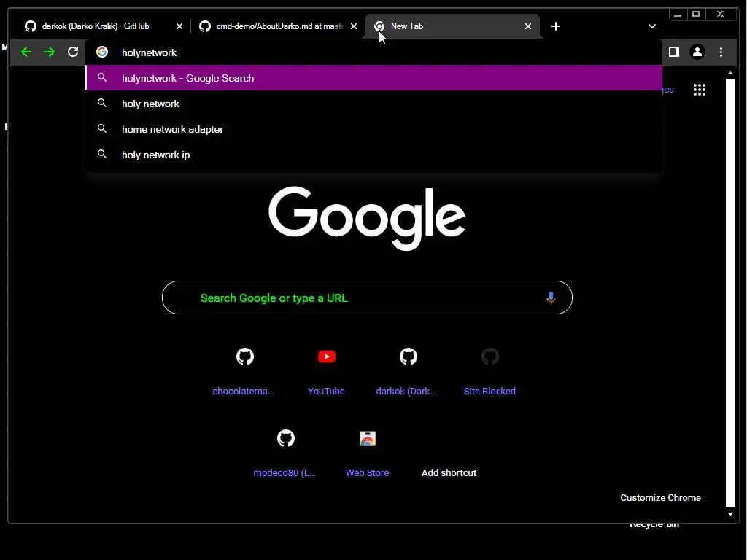The width and height of the screenshot is (747, 560).
Task: Open the Site Blocked shortcut
Action: coord(489,372)
